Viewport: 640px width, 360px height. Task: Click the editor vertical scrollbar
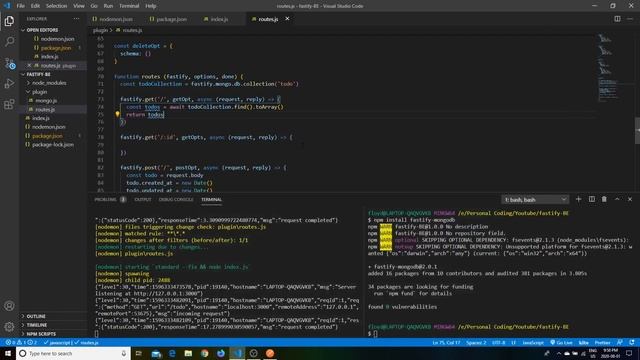(637, 131)
